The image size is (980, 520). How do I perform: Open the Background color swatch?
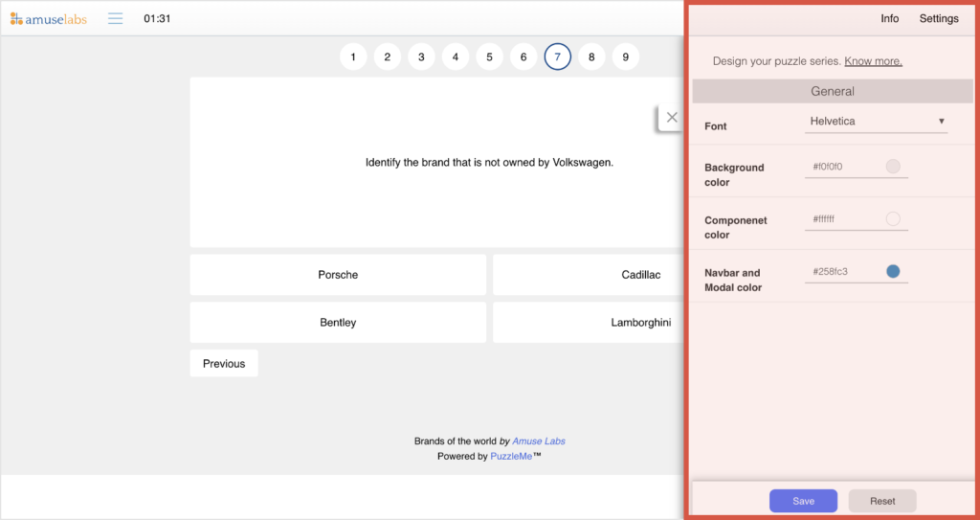tap(893, 167)
